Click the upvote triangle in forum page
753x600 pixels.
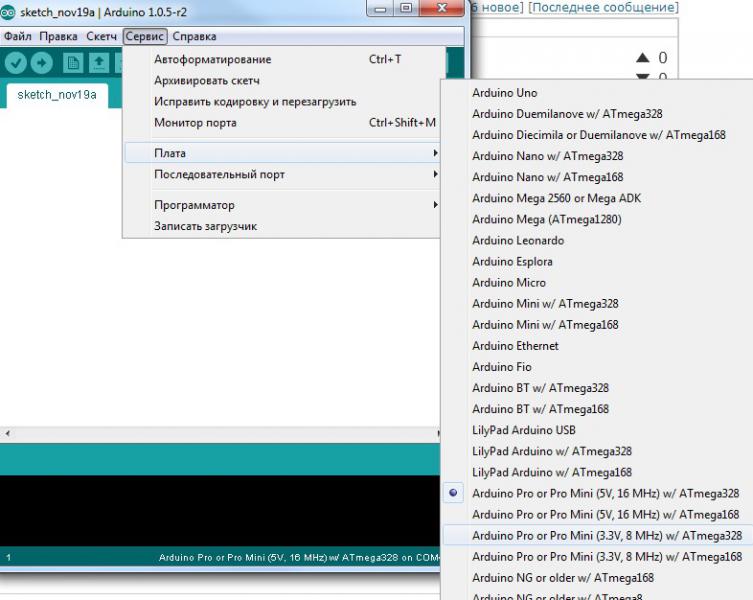tap(643, 58)
